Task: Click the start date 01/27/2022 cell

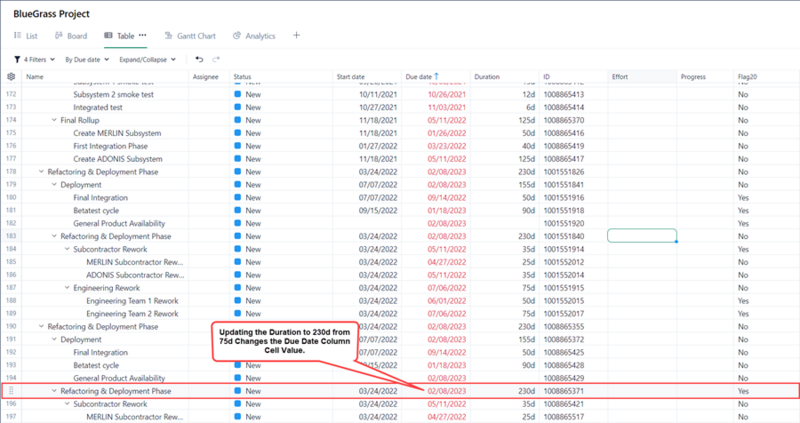Action: point(378,146)
